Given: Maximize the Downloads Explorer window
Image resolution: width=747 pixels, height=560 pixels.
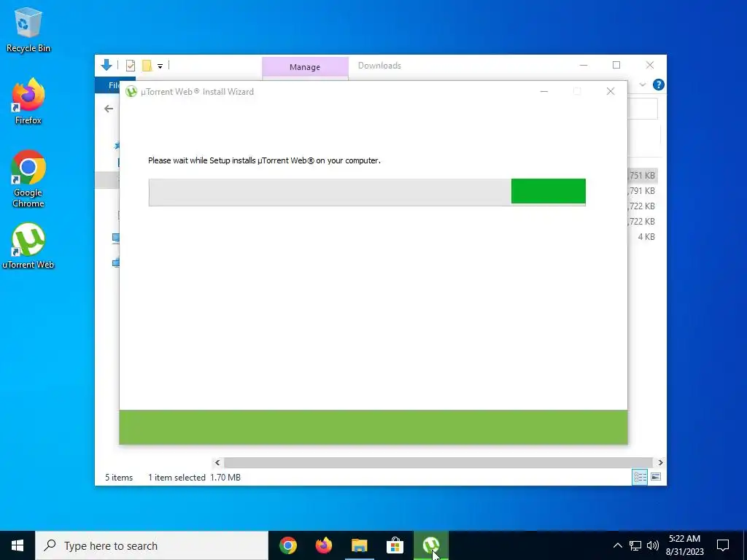Looking at the screenshot, I should pos(616,65).
